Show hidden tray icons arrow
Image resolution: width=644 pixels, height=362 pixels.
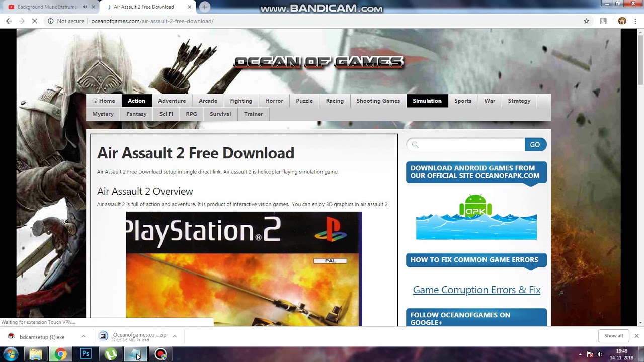click(x=580, y=354)
